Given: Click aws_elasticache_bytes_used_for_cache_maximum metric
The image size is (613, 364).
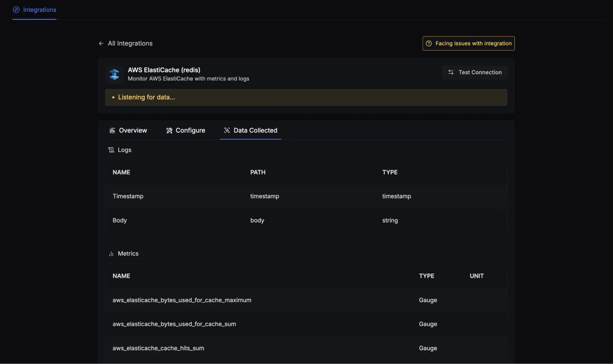Looking at the screenshot, I should click(182, 300).
